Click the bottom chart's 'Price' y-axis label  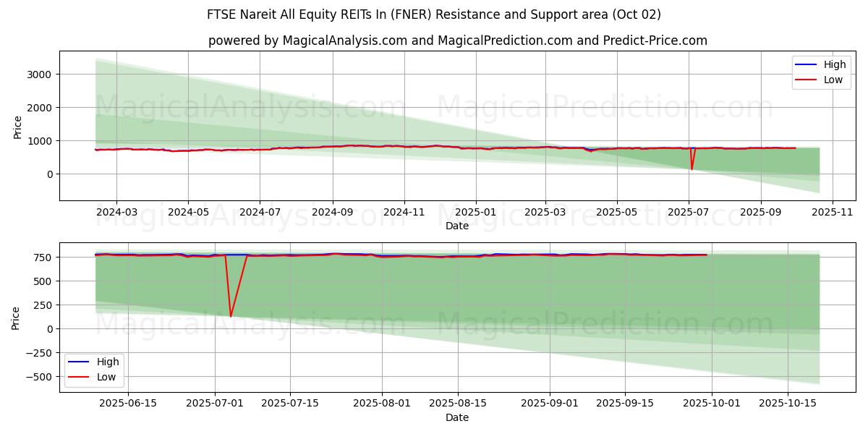coord(16,318)
